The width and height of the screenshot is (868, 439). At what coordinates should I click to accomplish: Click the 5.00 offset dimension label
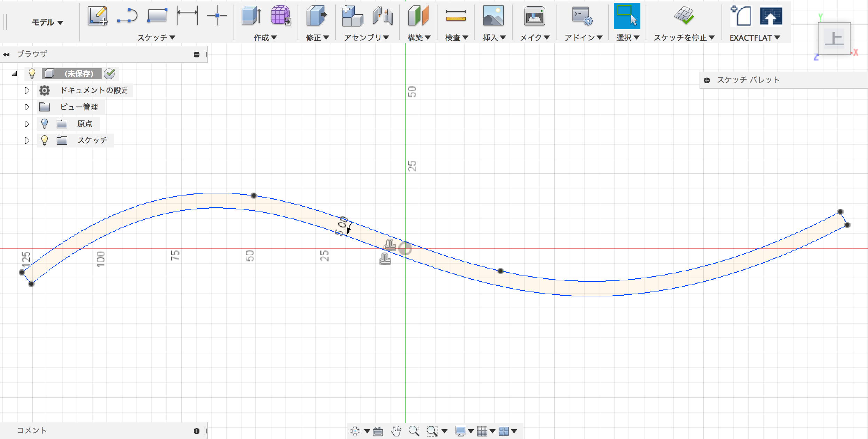[342, 226]
